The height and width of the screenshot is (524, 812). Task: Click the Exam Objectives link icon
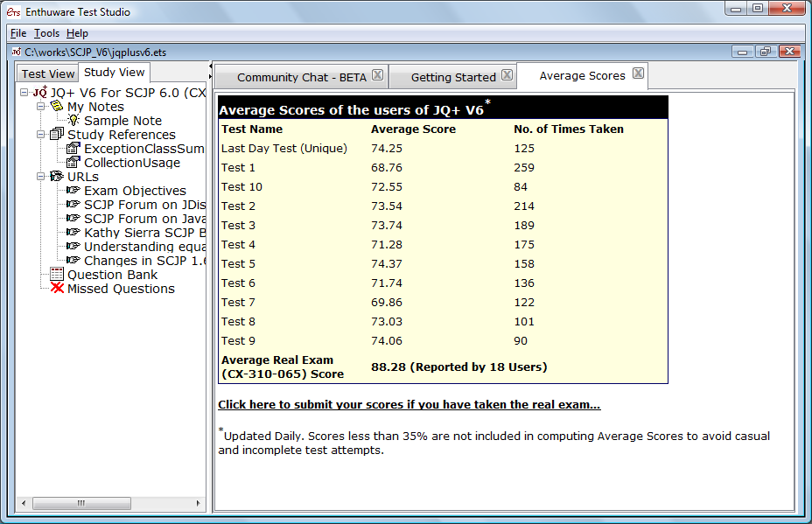(73, 190)
